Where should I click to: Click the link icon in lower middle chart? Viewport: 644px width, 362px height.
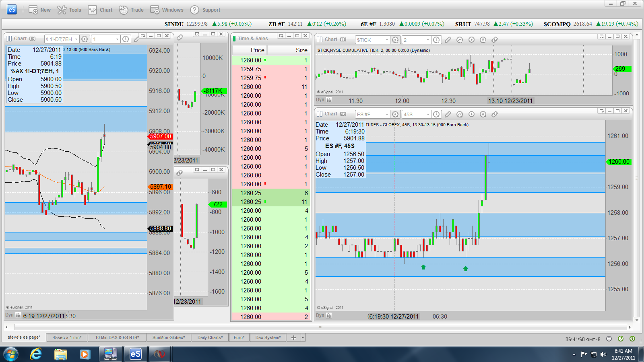[180, 173]
